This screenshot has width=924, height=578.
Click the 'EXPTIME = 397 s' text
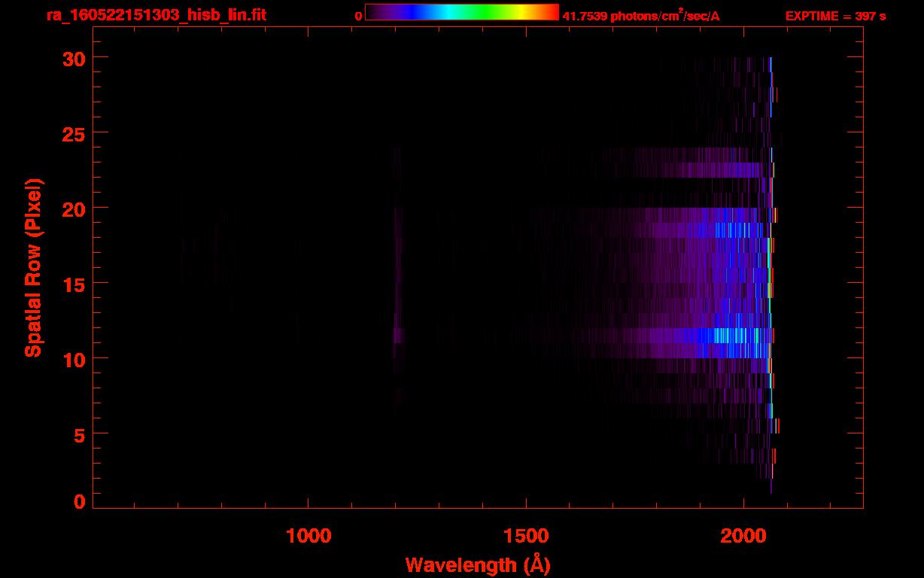[835, 16]
